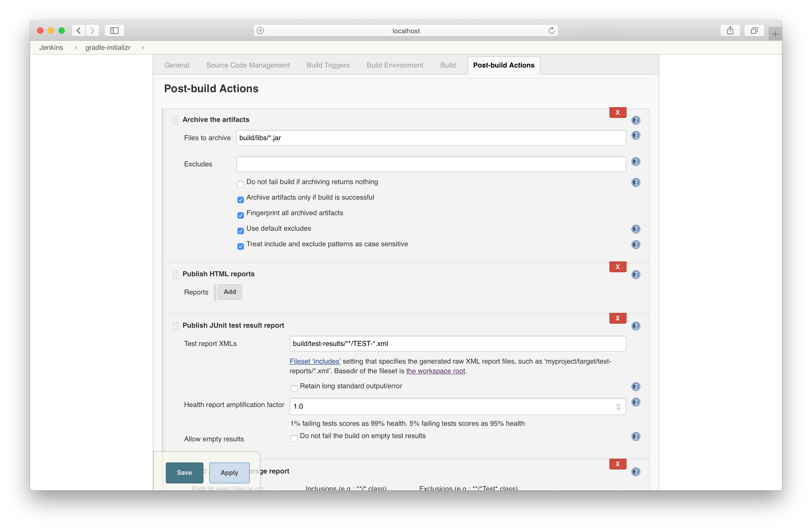Expand gradle-initializr breadcrumb dropdown arrow
This screenshot has width=812, height=530.
pos(143,48)
